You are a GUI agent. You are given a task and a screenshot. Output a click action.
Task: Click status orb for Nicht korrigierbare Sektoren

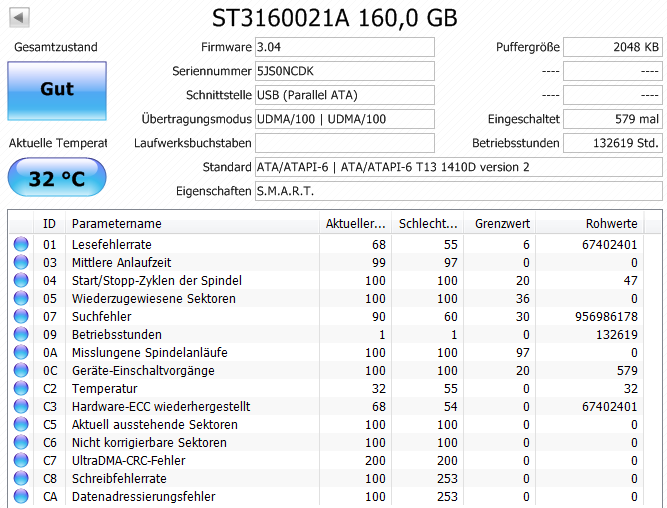(21, 442)
